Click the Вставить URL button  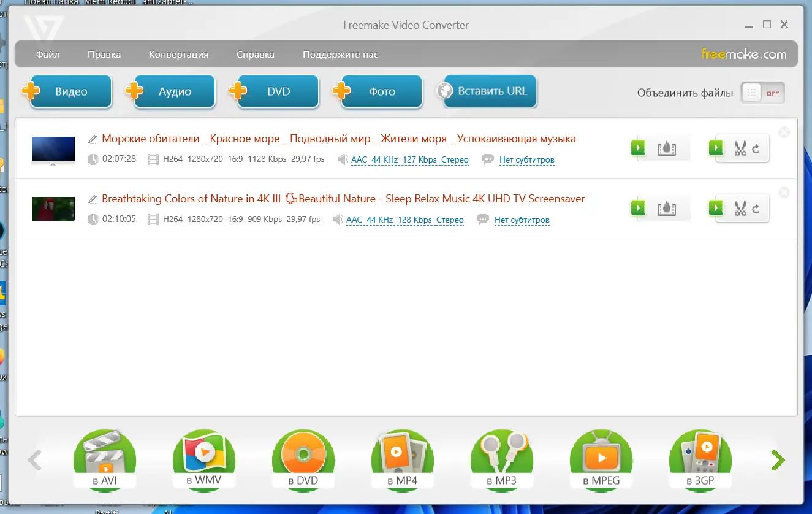[487, 91]
